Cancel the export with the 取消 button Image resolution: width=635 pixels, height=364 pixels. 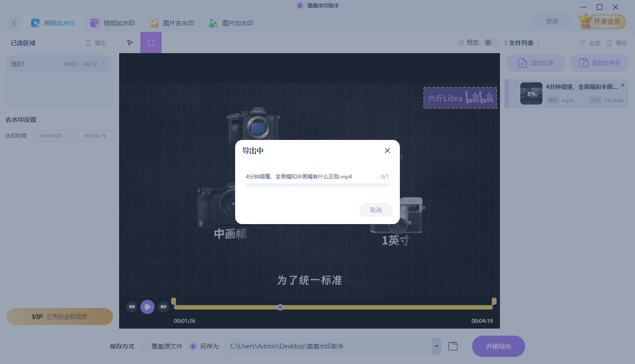(376, 210)
